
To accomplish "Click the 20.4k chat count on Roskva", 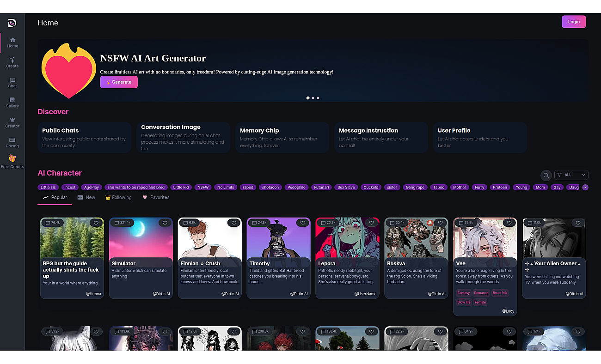I will click(x=397, y=223).
